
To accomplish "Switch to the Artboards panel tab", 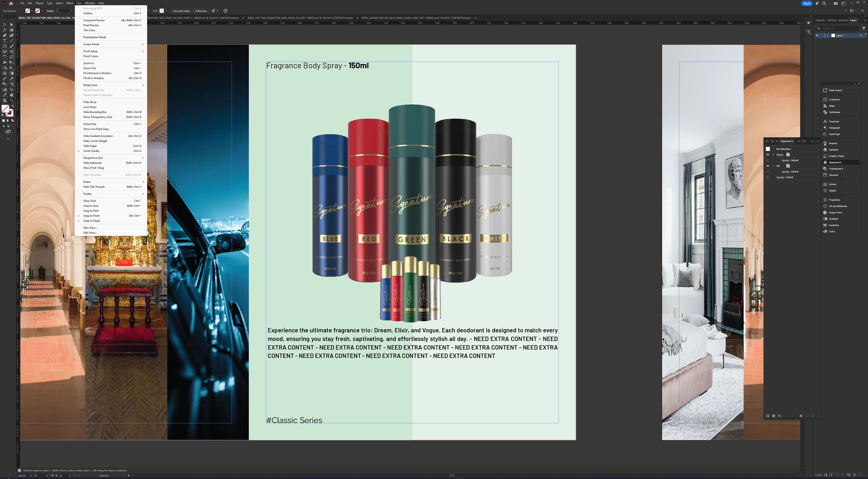I will pos(843,20).
